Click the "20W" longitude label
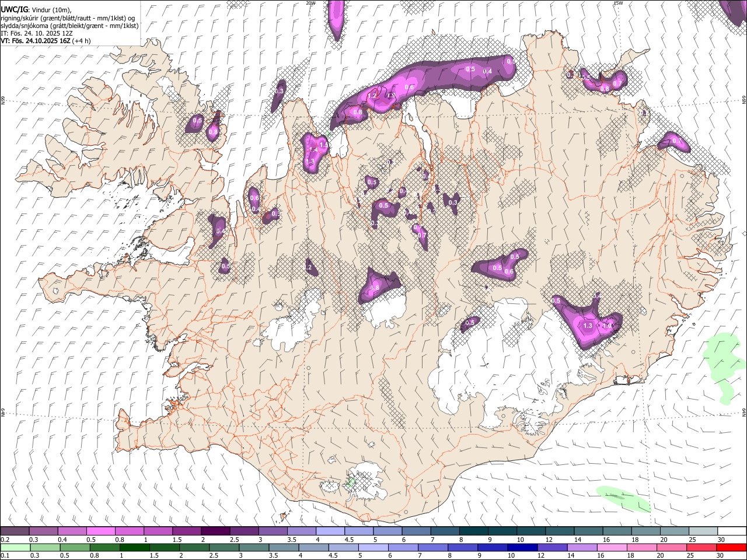The height and width of the screenshot is (560, 747). [x=310, y=3]
